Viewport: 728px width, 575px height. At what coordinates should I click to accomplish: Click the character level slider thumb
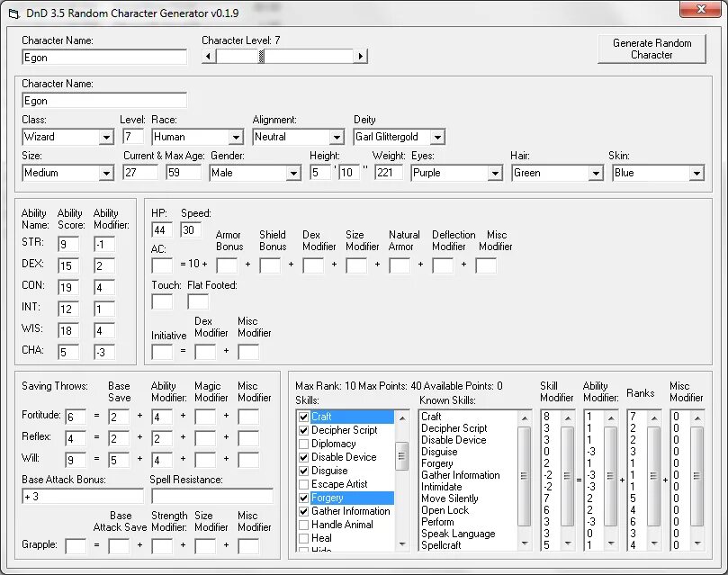click(261, 56)
